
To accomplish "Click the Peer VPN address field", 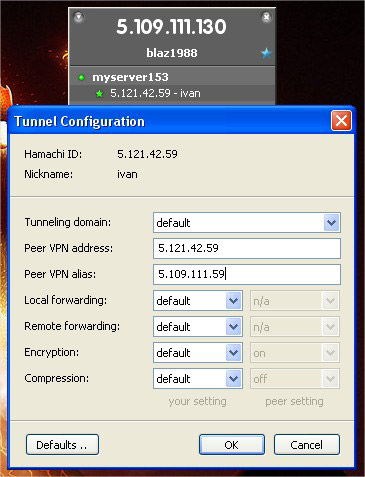I will click(247, 248).
